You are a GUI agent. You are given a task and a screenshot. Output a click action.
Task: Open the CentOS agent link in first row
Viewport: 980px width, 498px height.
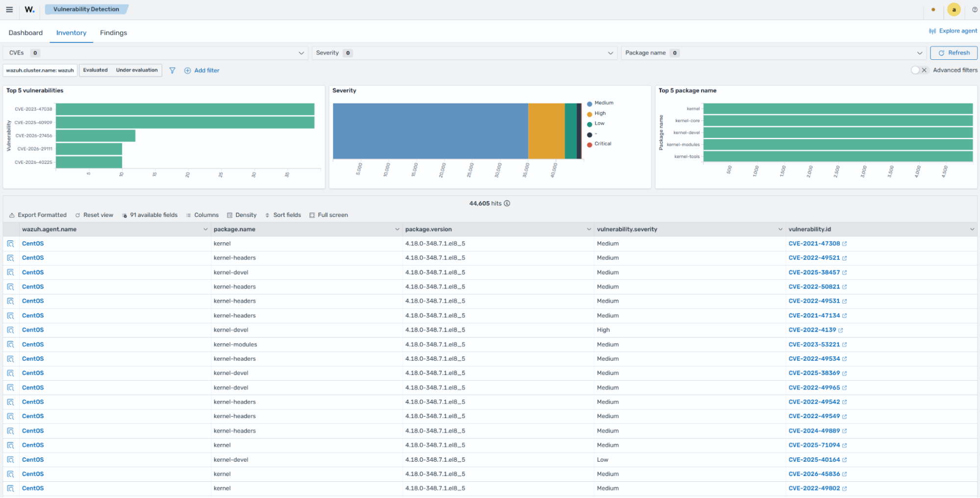pos(33,244)
